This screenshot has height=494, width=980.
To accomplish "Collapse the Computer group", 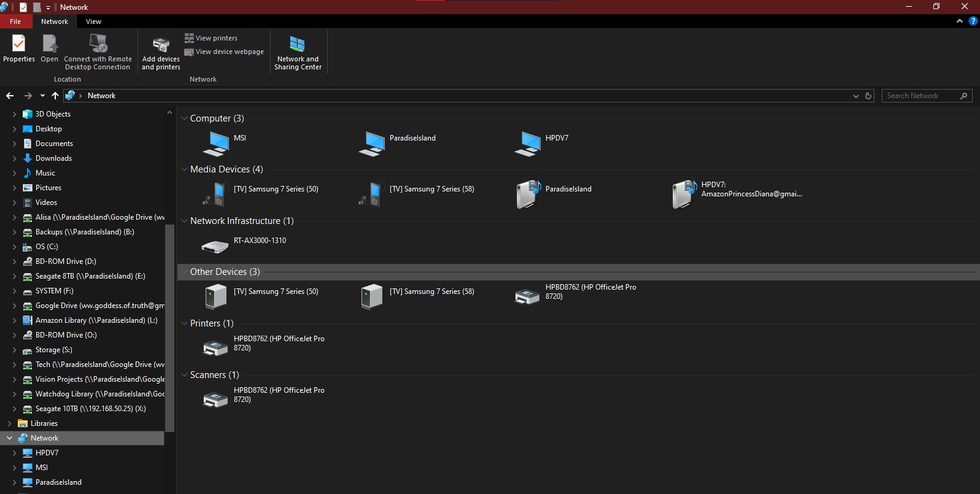I will 184,118.
